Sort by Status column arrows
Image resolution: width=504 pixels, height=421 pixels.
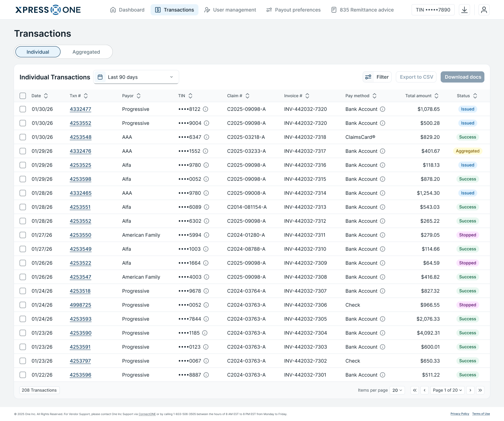(x=475, y=96)
